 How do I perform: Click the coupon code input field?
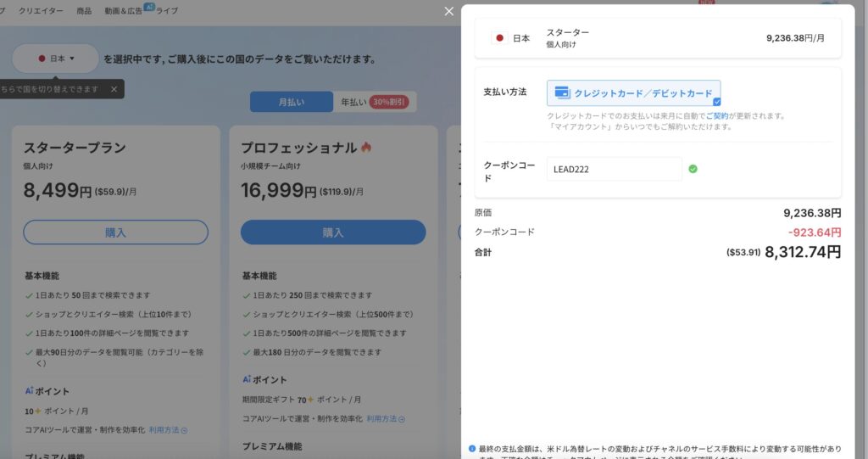(x=614, y=169)
